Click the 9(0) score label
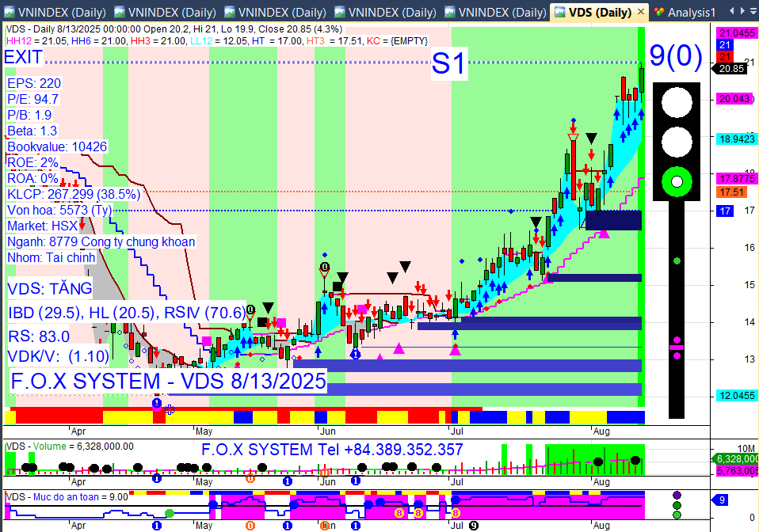Image resolution: width=759 pixels, height=532 pixels. click(676, 55)
